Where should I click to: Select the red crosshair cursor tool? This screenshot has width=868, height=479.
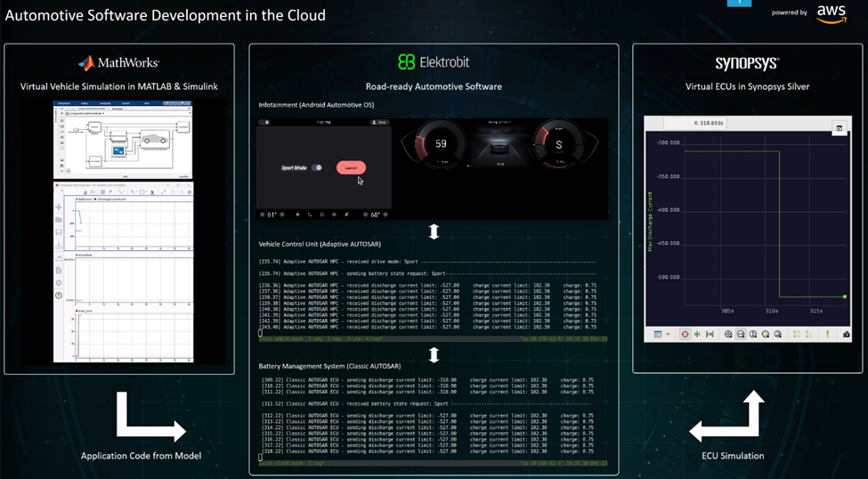click(x=685, y=335)
